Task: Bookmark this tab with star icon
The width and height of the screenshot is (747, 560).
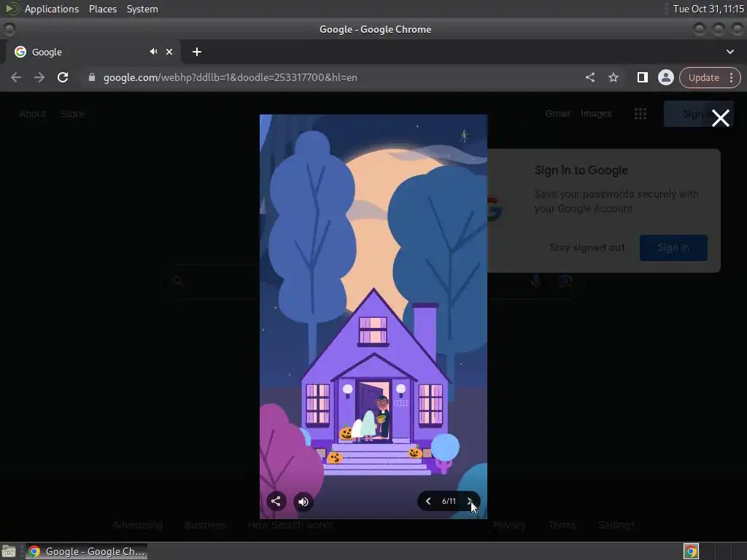Action: pyautogui.click(x=614, y=77)
